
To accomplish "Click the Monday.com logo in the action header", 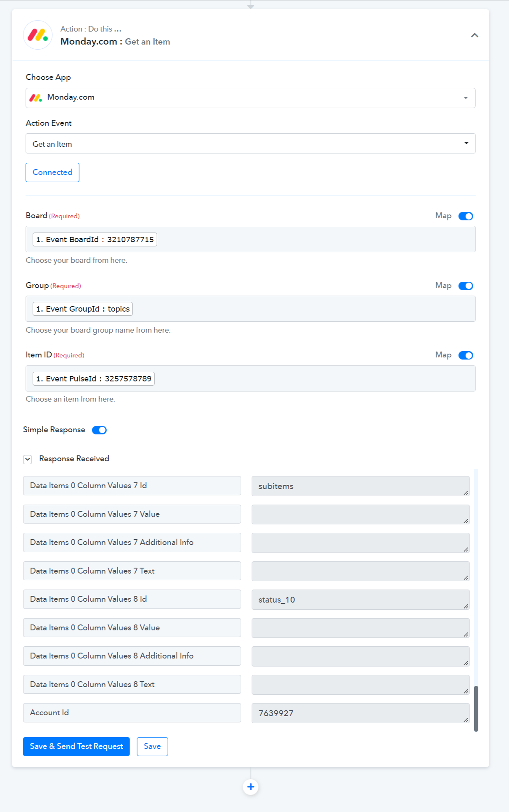I will 38,35.
